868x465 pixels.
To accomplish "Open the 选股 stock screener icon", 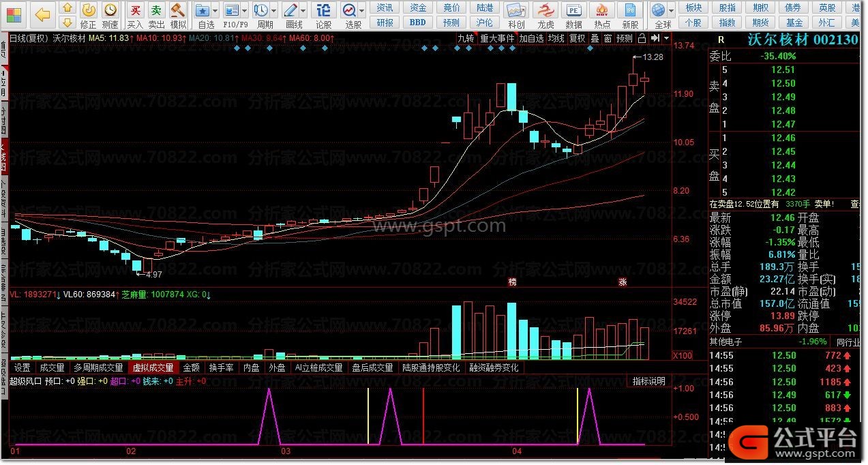I will click(350, 15).
